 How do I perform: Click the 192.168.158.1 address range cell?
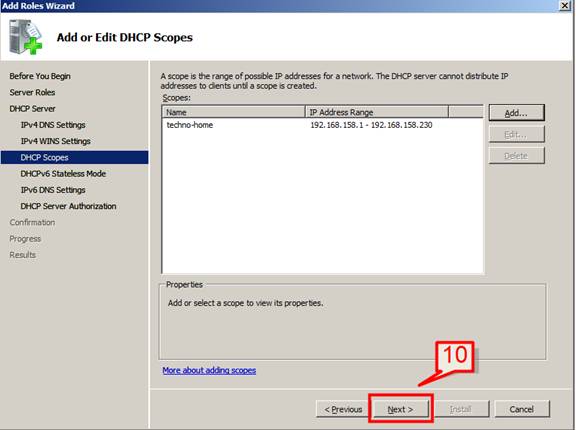371,125
